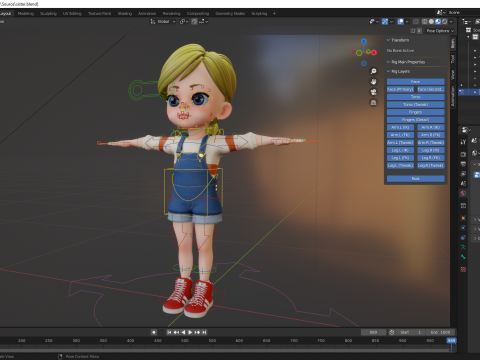Click the End frame field in timeline
The image size is (480, 360).
441,332
